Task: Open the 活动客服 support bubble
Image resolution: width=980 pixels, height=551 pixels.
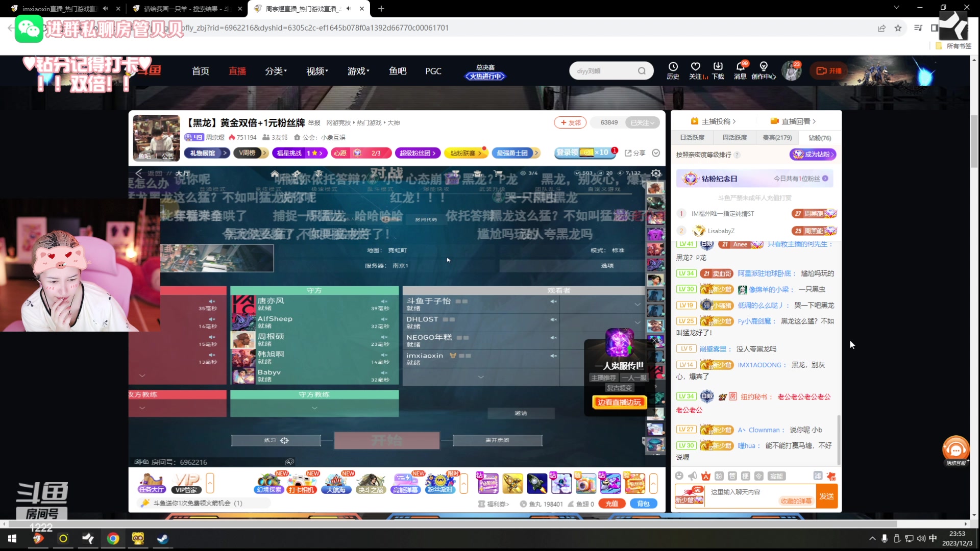Action: coord(955,450)
